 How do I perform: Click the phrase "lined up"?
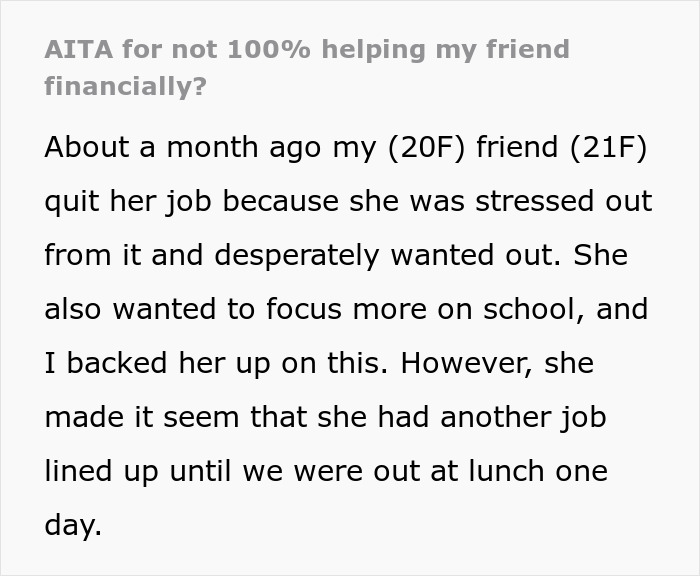point(102,471)
